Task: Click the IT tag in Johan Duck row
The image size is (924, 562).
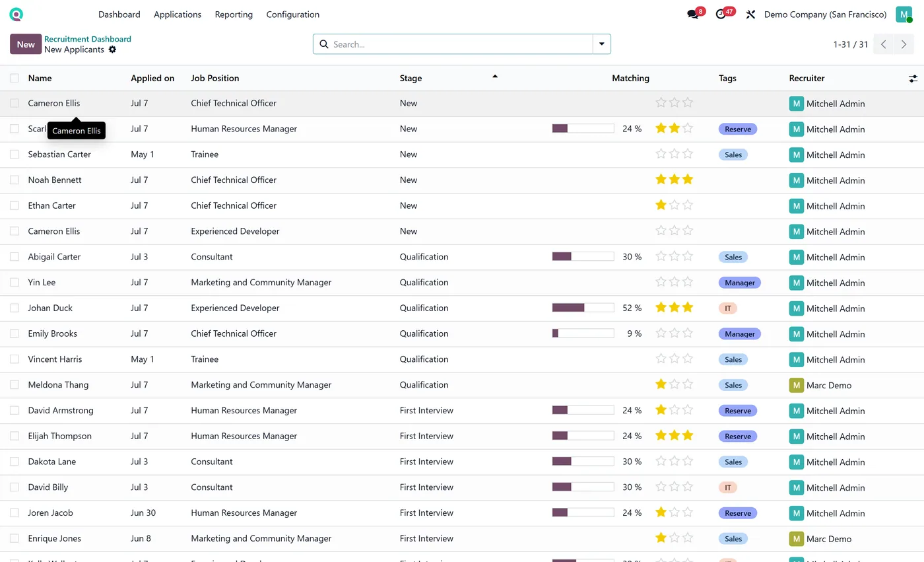Action: pyautogui.click(x=728, y=308)
